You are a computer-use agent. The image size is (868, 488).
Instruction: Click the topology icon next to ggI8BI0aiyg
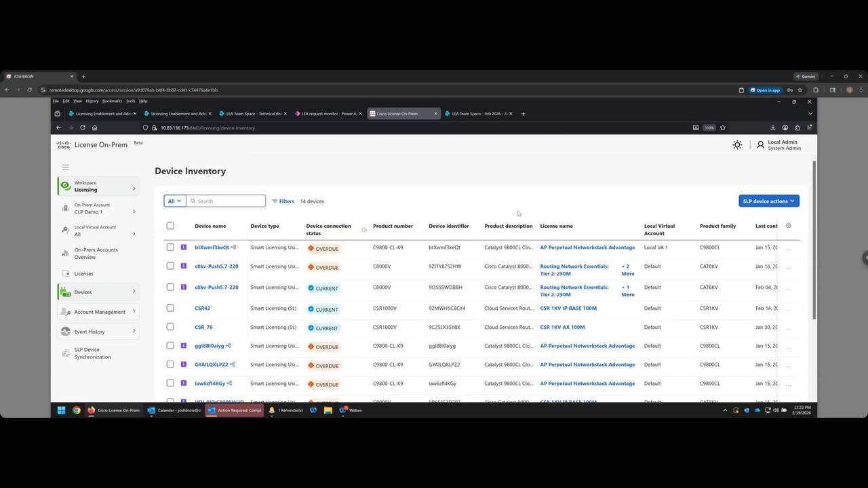(x=229, y=346)
